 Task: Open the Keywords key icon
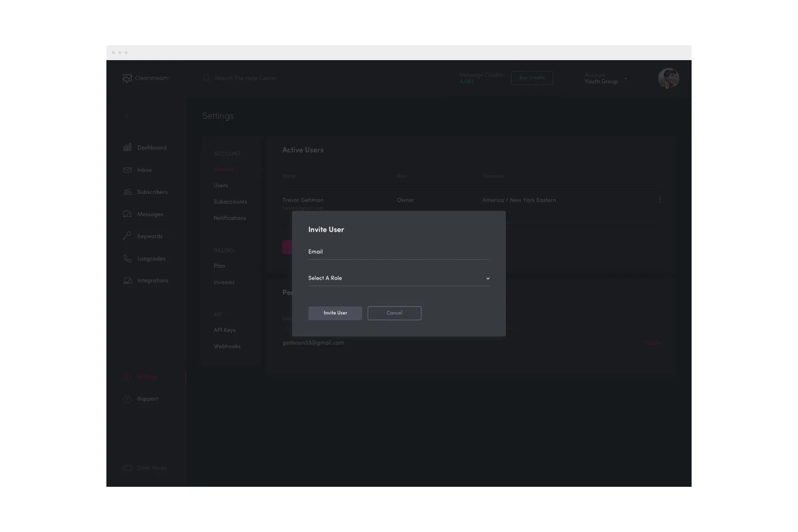[x=127, y=236]
